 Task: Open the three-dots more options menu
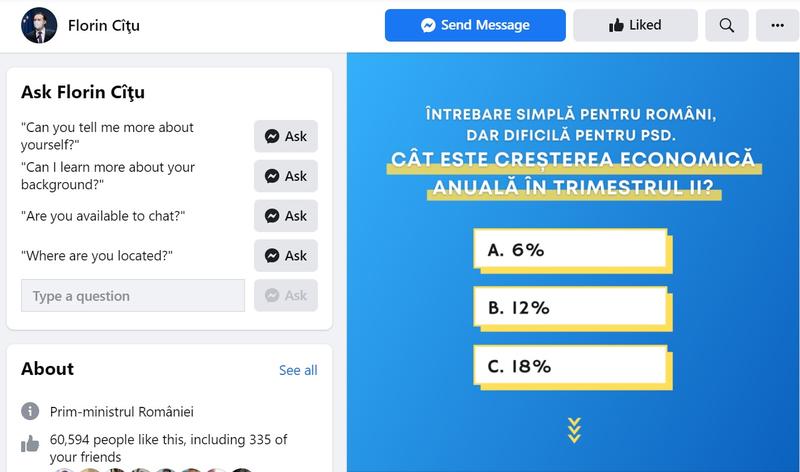tap(777, 25)
